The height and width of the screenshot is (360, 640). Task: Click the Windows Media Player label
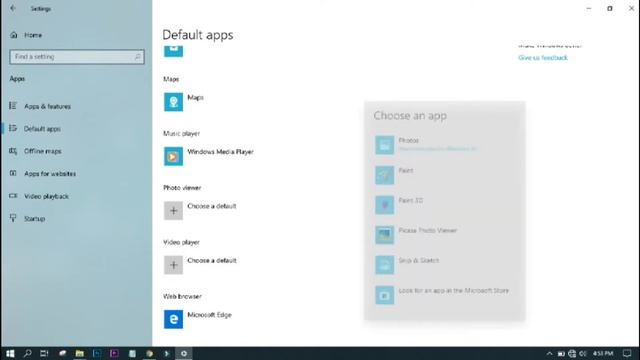point(220,152)
